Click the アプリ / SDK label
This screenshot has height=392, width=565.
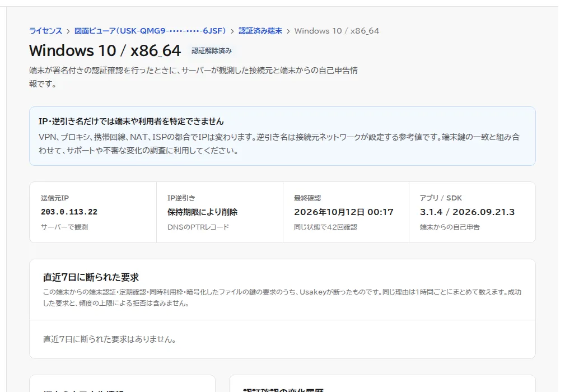click(x=441, y=198)
